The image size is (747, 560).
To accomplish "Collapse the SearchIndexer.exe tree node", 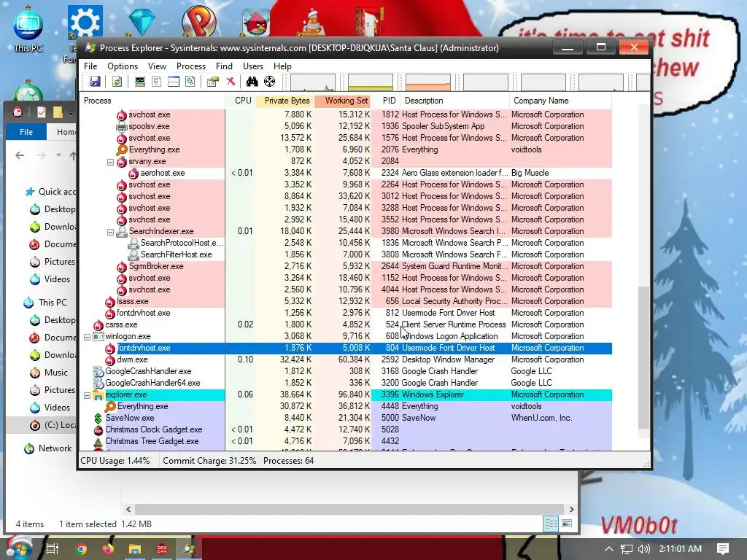I will pos(111,231).
